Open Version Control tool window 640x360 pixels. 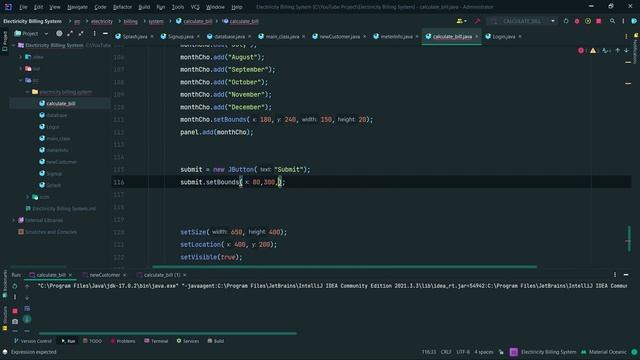pyautogui.click(x=33, y=341)
